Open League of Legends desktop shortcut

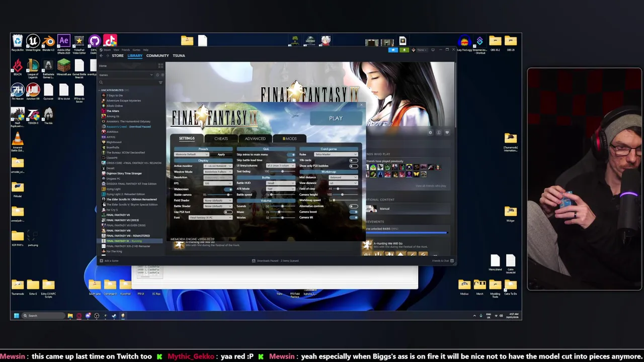click(33, 68)
